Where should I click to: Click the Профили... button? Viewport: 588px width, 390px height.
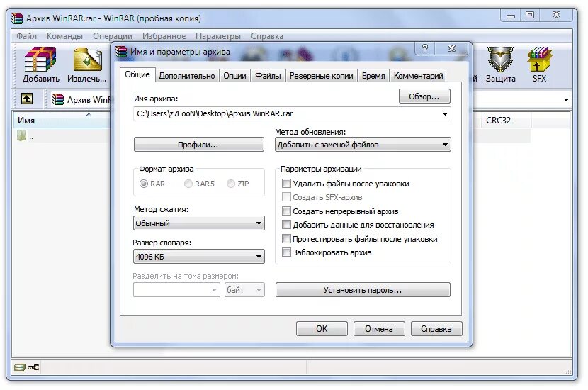(198, 145)
